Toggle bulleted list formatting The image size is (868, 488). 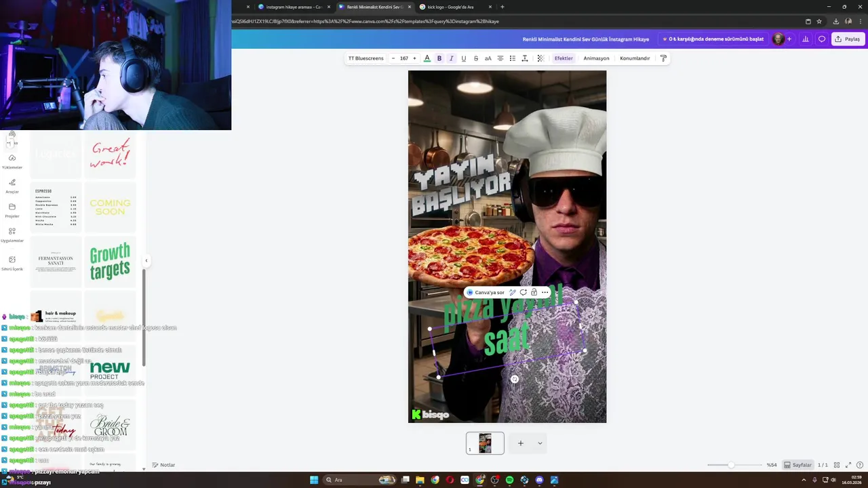[513, 58]
